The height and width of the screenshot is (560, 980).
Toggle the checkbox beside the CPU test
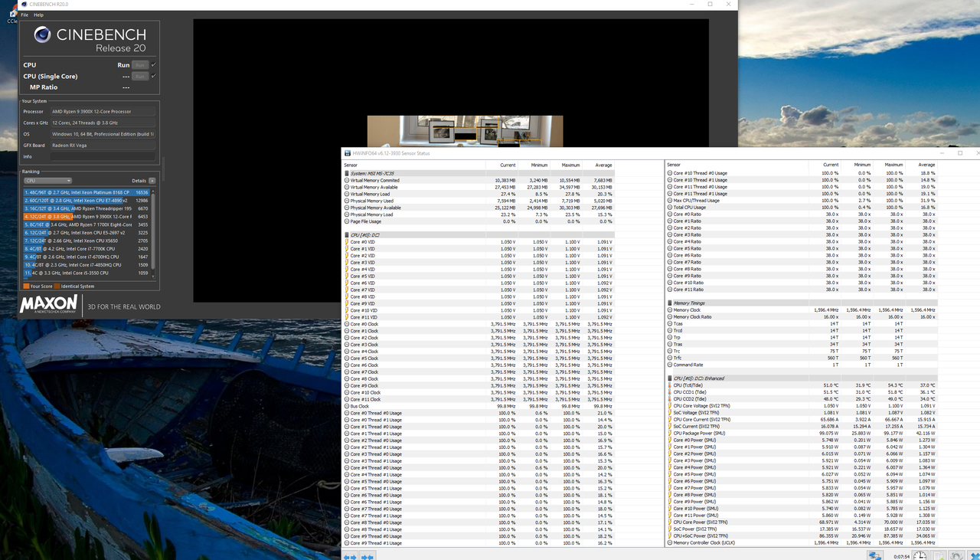pyautogui.click(x=153, y=65)
